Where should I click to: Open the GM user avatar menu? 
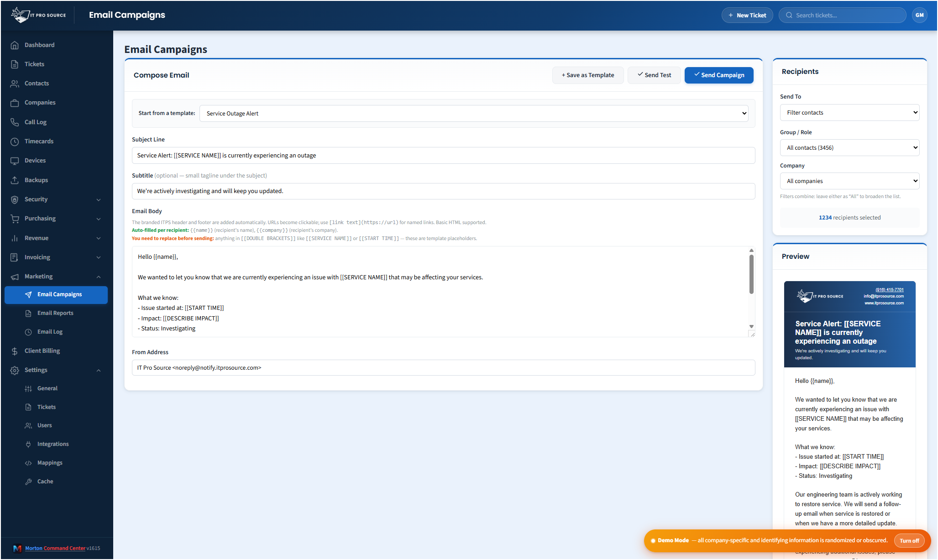919,15
